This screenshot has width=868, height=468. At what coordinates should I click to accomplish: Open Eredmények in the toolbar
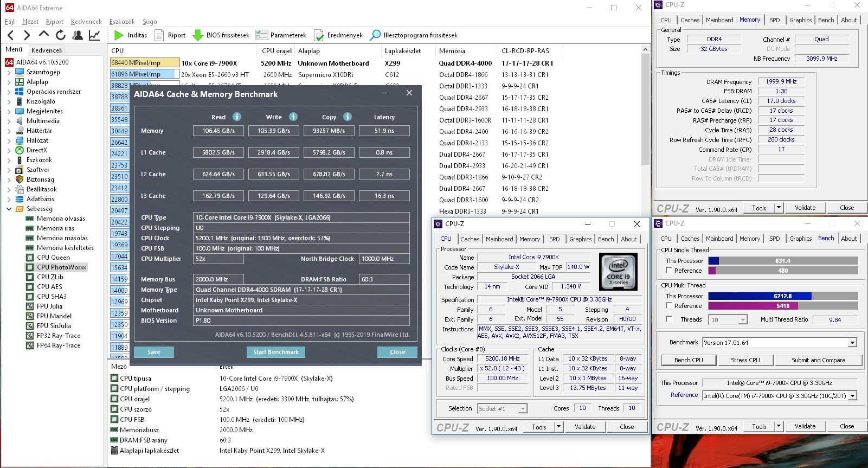click(x=338, y=35)
